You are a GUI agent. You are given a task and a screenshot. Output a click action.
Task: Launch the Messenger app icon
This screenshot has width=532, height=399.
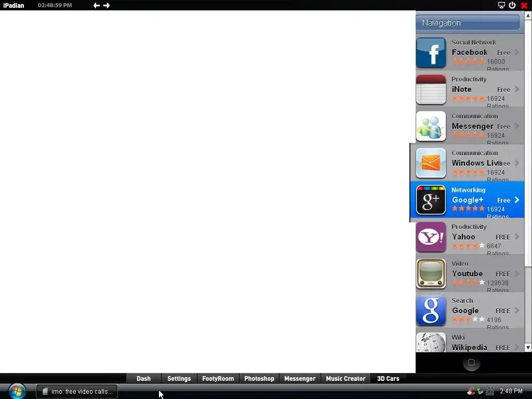[x=431, y=126]
